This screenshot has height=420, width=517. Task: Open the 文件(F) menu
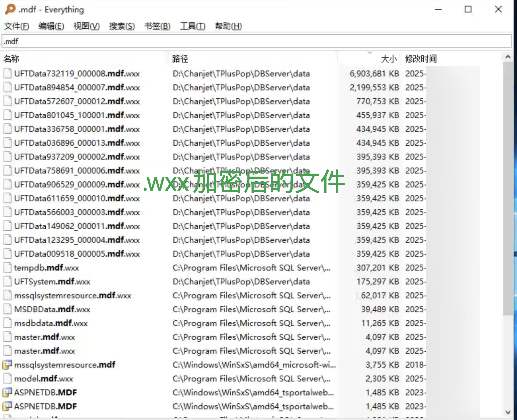(x=17, y=26)
